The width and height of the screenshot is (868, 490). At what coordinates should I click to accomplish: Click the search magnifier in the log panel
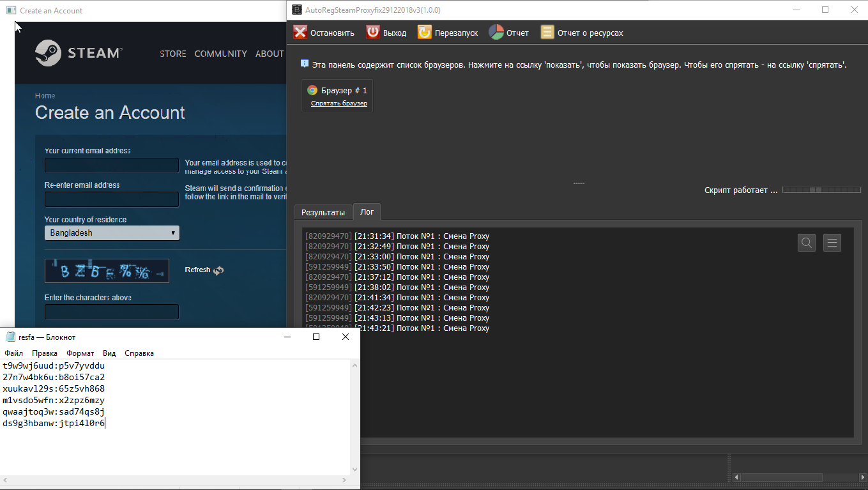[807, 242]
